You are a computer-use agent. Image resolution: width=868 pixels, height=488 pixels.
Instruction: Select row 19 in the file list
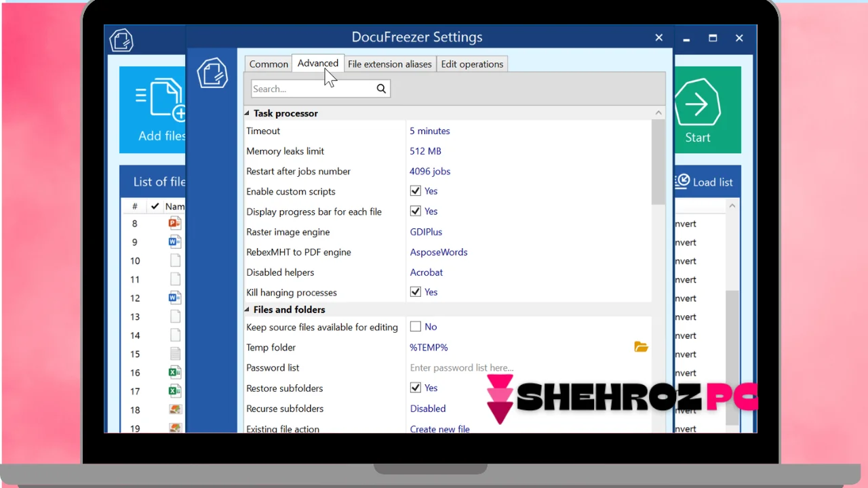[153, 428]
